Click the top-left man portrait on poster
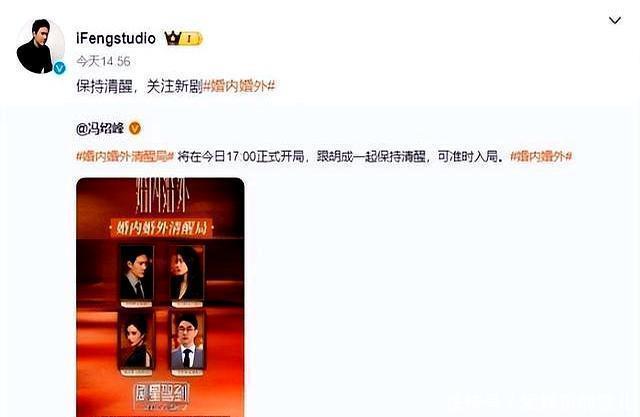Viewport: 640px width, 417px height. click(137, 275)
